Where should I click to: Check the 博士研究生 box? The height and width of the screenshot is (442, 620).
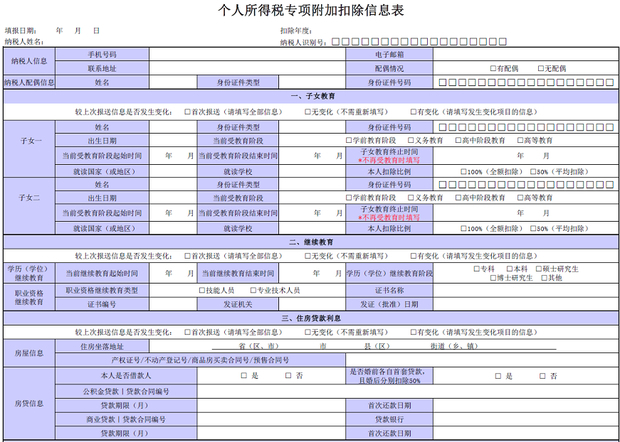coord(493,278)
